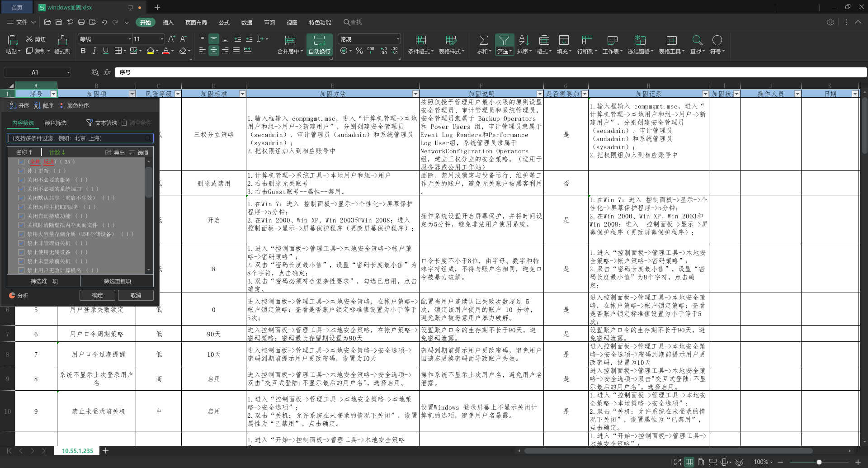This screenshot has width=868, height=468.
Task: Apply Underline formatting
Action: [x=105, y=51]
